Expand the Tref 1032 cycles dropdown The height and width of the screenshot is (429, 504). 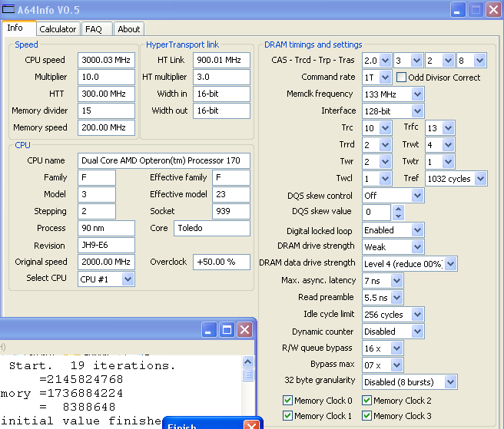tap(480, 179)
